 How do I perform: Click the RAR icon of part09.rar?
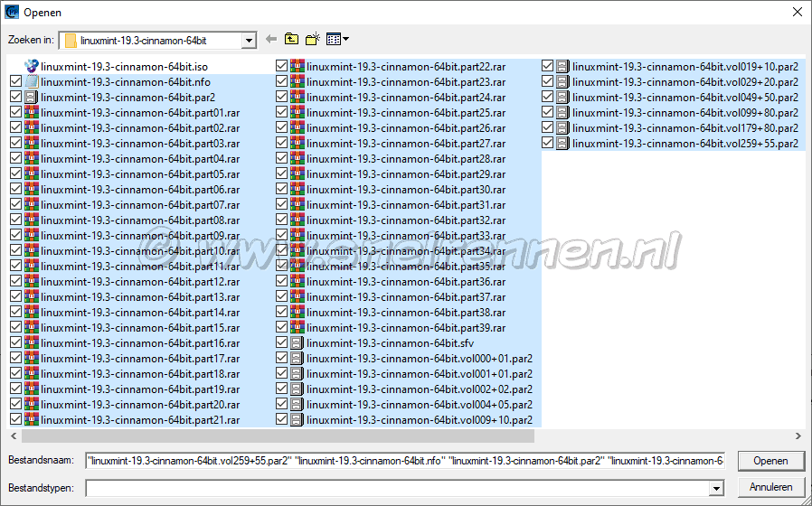click(32, 236)
